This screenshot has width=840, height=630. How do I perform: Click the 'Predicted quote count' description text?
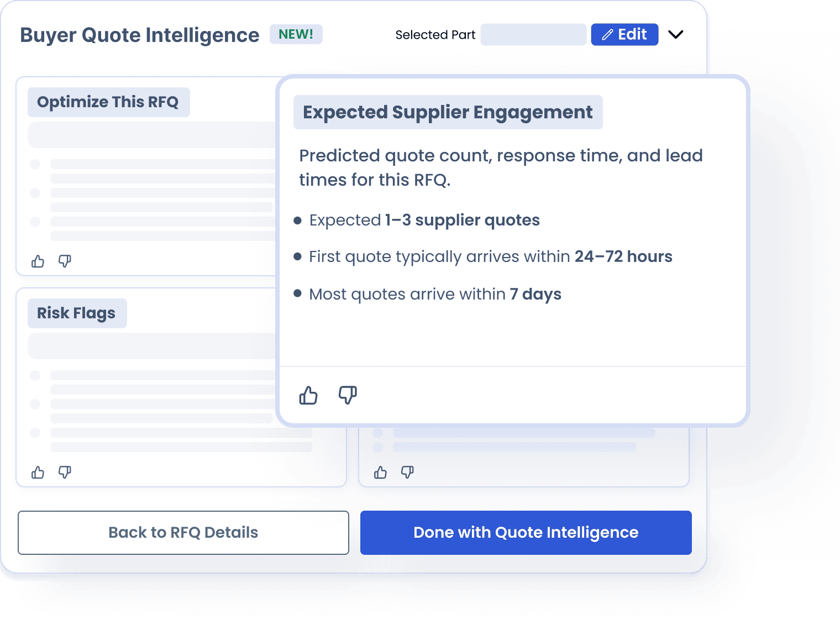[501, 167]
